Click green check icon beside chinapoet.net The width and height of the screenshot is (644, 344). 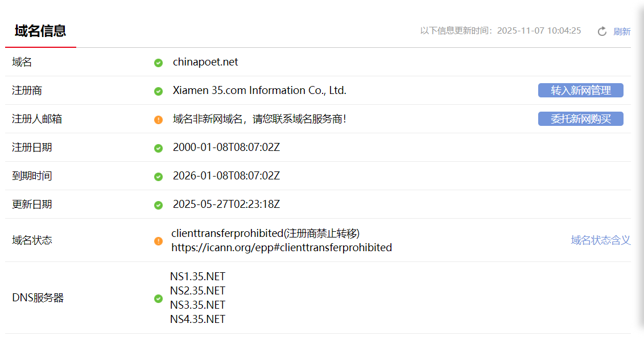pyautogui.click(x=159, y=63)
